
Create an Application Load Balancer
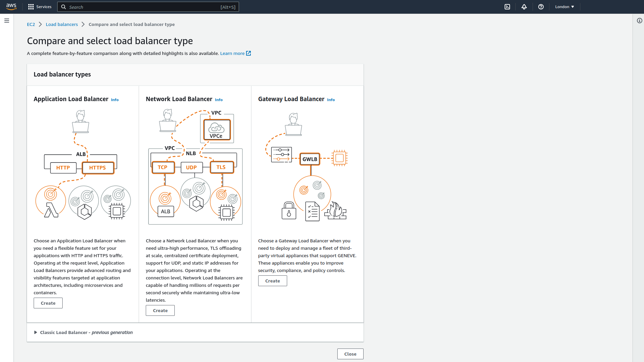(48, 303)
